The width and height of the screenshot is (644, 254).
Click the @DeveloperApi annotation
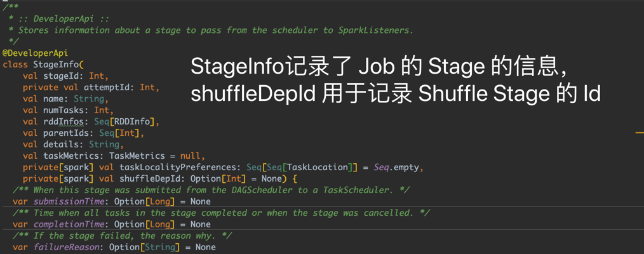coord(35,53)
